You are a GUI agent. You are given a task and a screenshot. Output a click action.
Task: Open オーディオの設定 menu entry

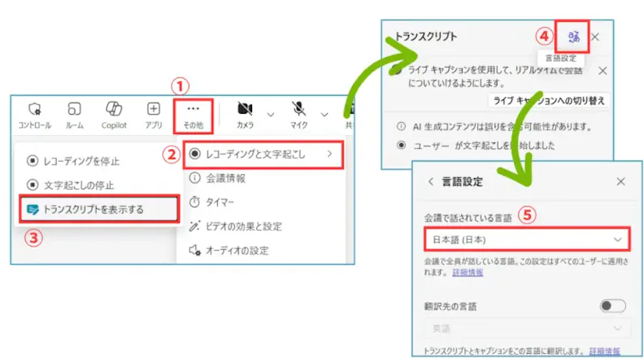(228, 251)
